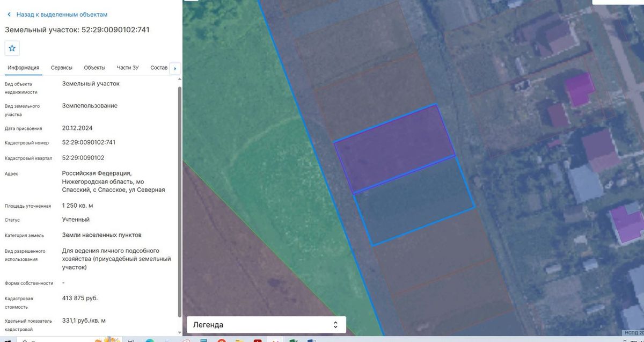Select the Состав tab
The width and height of the screenshot is (644, 342).
pyautogui.click(x=159, y=68)
